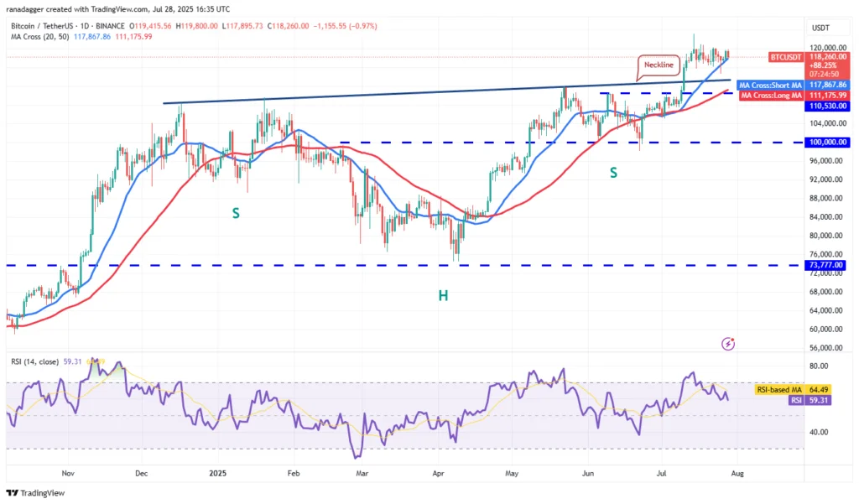Click the 73,777.00 price level tag

tap(827, 265)
